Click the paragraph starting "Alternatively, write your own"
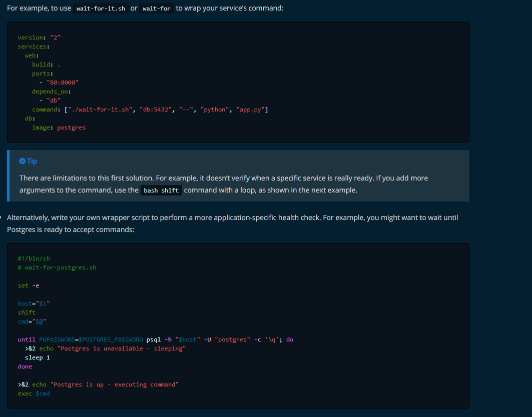 [232, 223]
